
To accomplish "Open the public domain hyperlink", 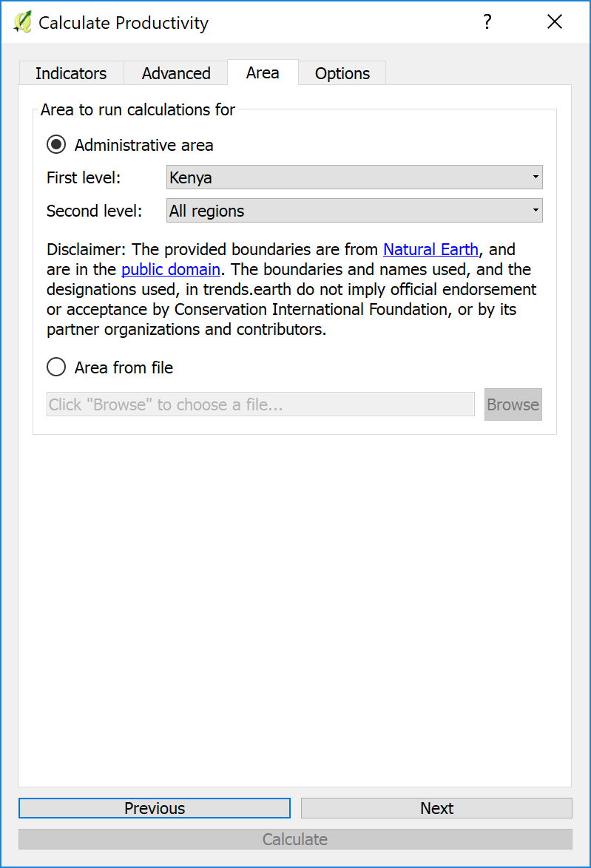I will [x=171, y=270].
